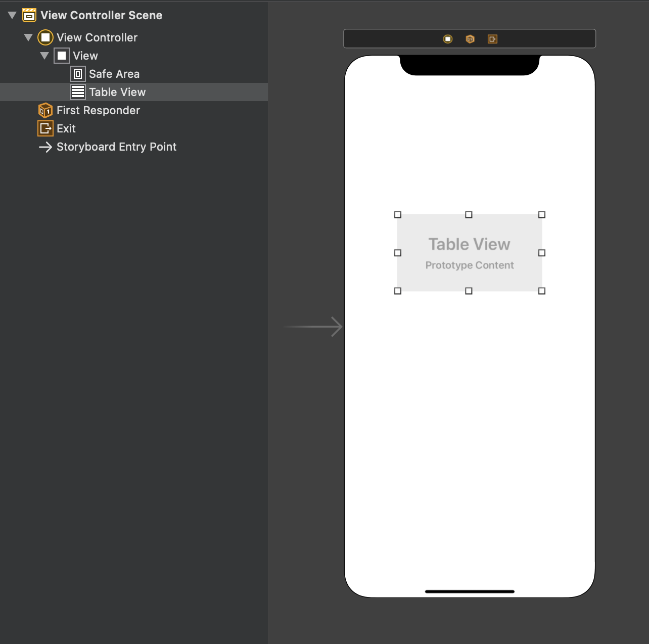This screenshot has width=649, height=644.
Task: Collapse the View node disclosure triangle
Action: tap(44, 56)
